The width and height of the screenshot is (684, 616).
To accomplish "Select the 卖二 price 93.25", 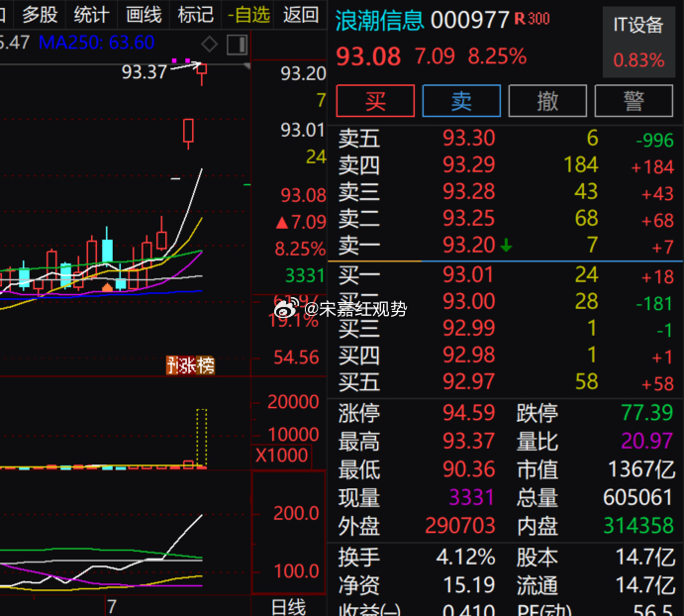I will 469,218.
